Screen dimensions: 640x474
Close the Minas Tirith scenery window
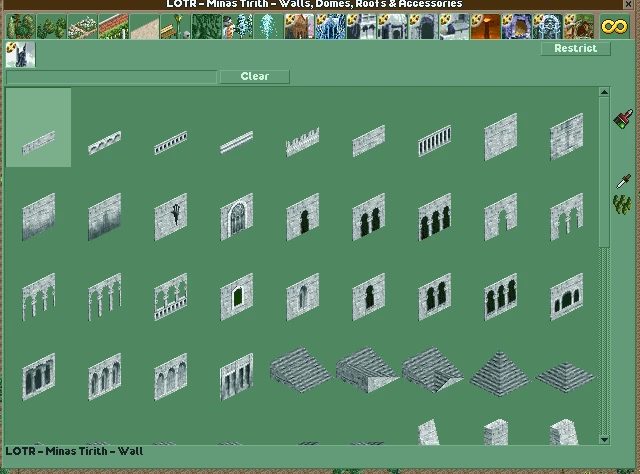click(x=629, y=4)
